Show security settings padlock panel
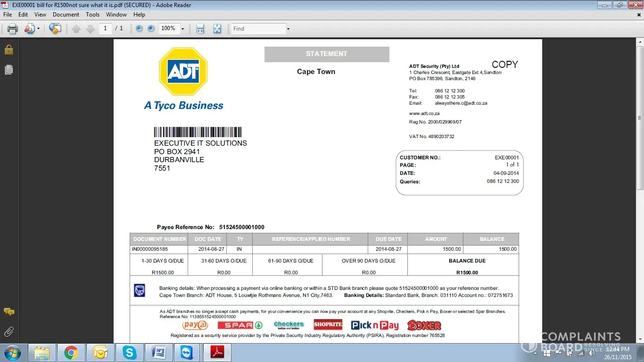The height and width of the screenshot is (362, 644). (x=8, y=49)
